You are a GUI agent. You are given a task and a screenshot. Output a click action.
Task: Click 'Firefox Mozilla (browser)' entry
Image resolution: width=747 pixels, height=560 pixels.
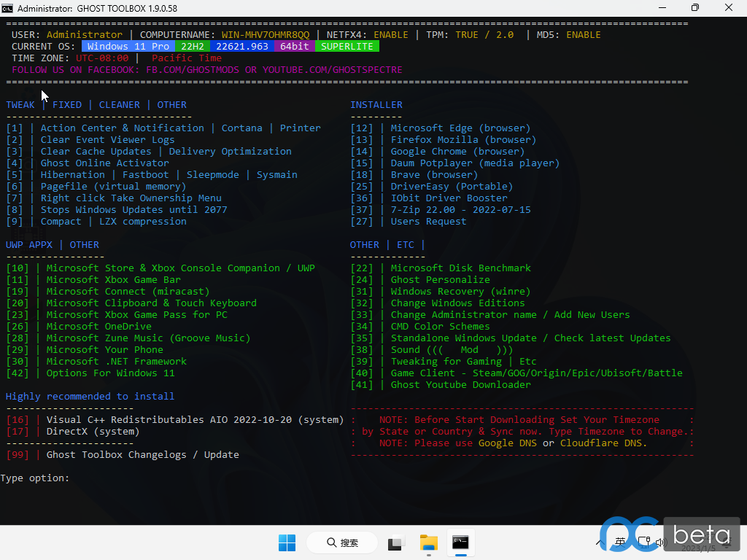click(463, 139)
